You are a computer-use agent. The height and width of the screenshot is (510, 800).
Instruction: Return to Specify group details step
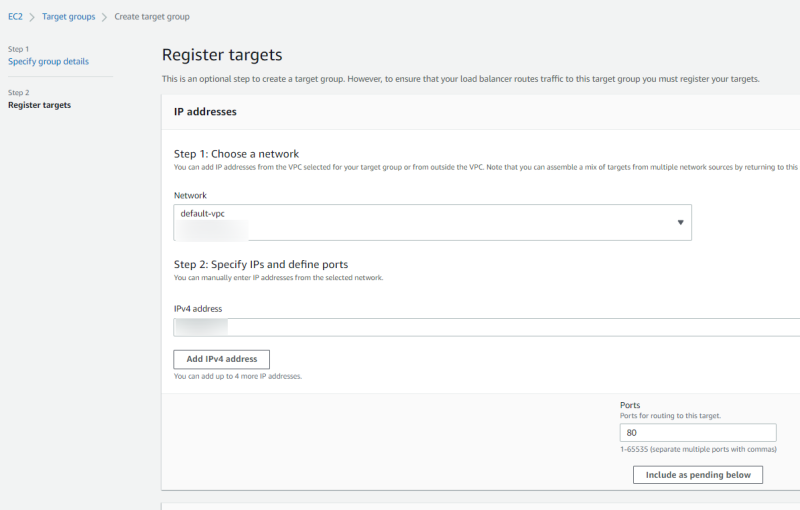(48, 61)
